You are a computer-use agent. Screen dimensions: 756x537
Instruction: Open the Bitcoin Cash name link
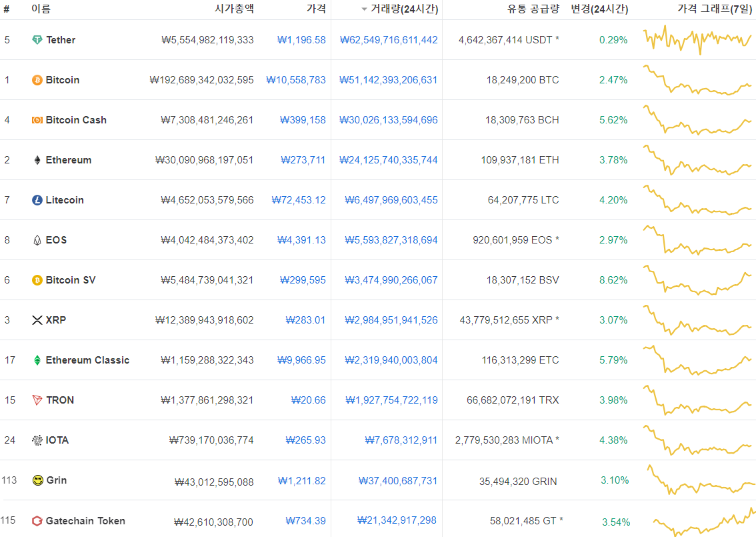76,120
